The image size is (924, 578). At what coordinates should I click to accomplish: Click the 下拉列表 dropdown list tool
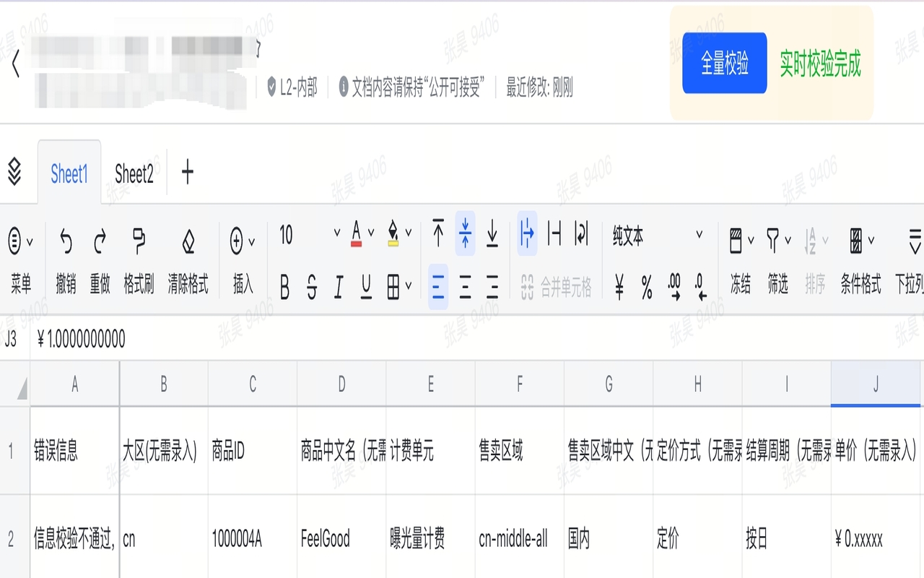[911, 262]
